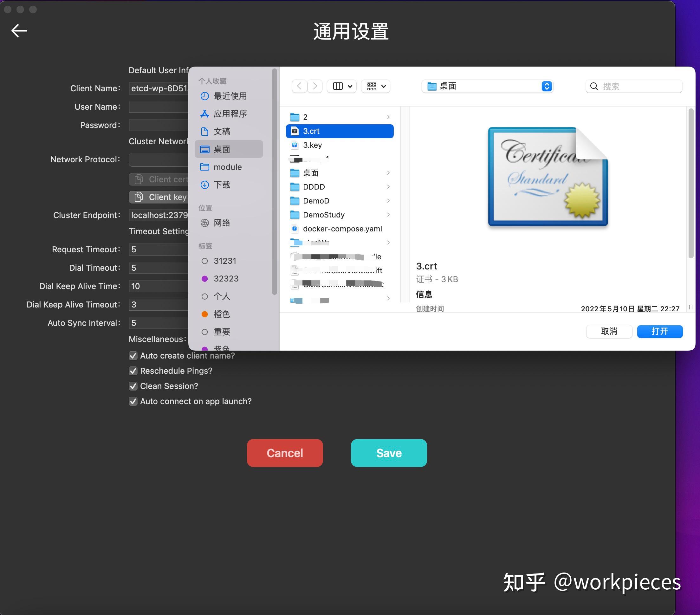
Task: Toggle Auto connect on app launch
Action: tap(133, 401)
